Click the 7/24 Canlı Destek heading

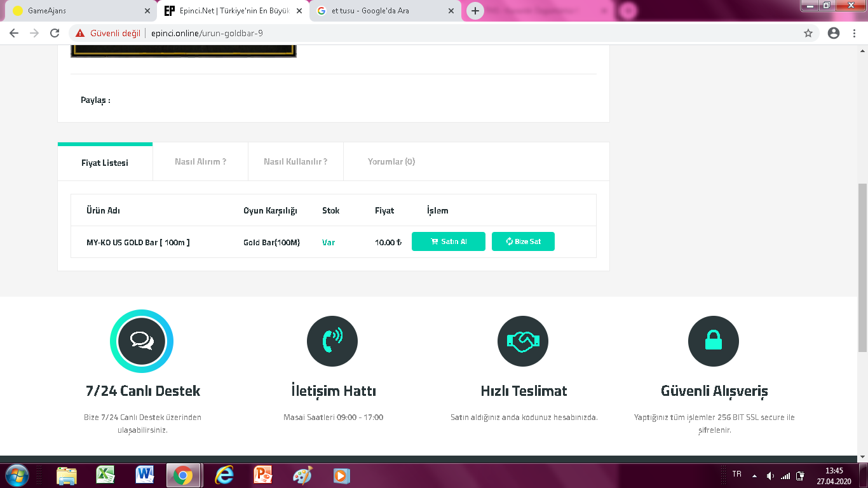[143, 391]
